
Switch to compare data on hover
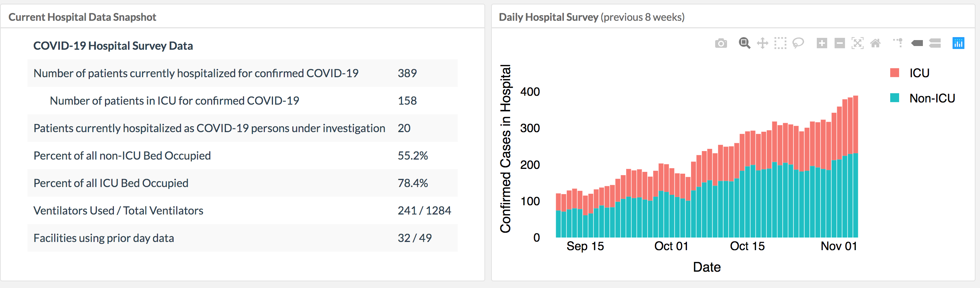[935, 43]
